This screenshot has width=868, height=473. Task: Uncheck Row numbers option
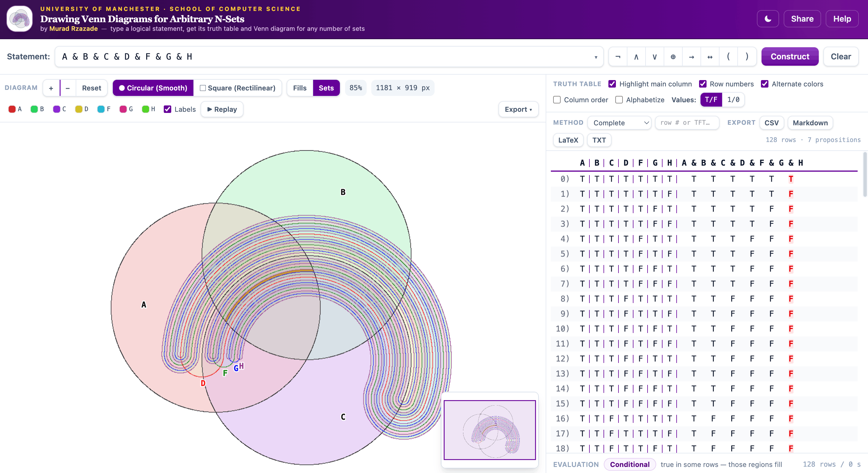pos(703,84)
